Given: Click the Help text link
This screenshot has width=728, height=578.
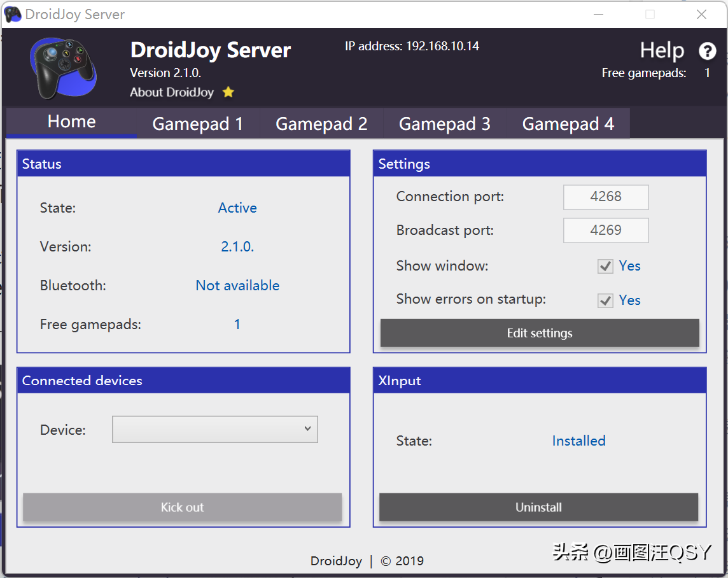Looking at the screenshot, I should [x=662, y=50].
